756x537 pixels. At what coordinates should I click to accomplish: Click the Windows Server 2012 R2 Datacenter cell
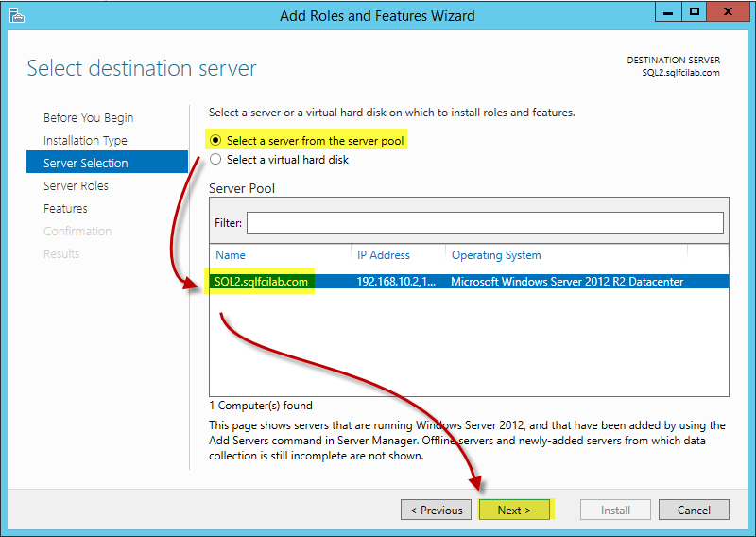tap(567, 282)
